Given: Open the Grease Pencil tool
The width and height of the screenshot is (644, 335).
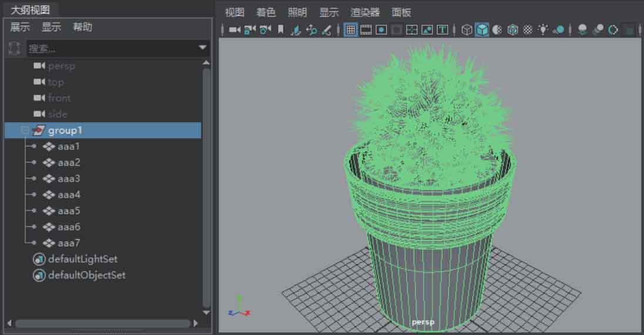Looking at the screenshot, I should coord(327,29).
